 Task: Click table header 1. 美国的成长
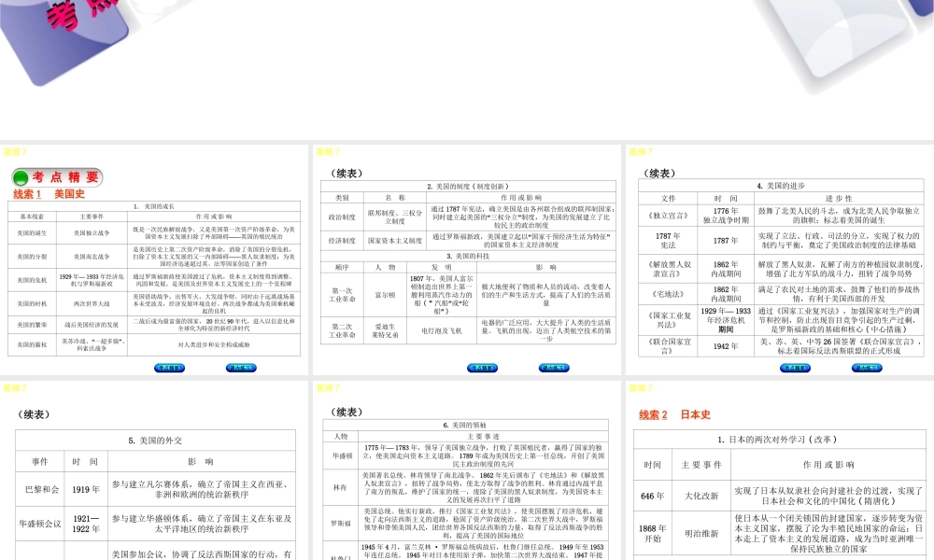click(x=154, y=206)
